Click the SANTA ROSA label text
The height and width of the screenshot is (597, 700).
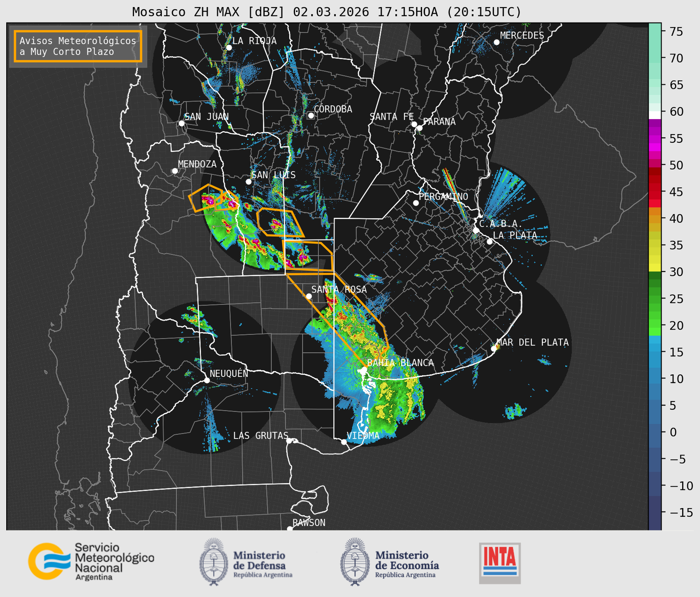click(339, 289)
